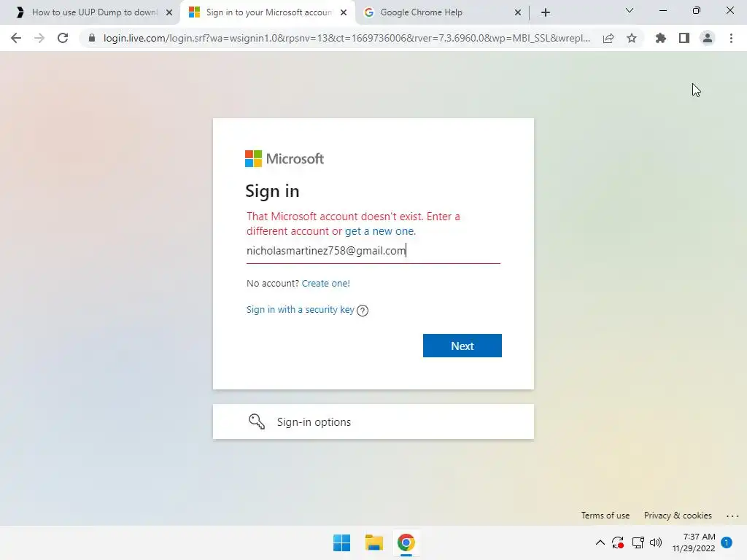Expand the tab search chevron
Screen dimensions: 747x560
pyautogui.click(x=630, y=10)
